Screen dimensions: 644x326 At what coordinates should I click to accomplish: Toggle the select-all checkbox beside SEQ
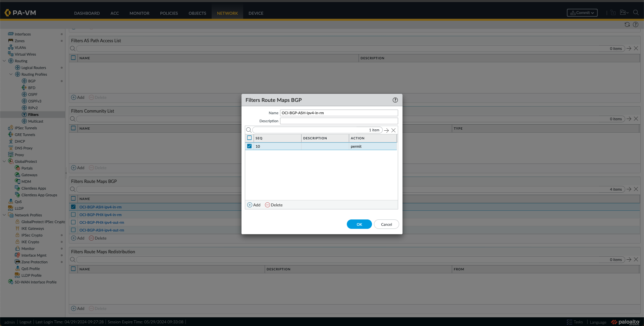click(x=249, y=138)
